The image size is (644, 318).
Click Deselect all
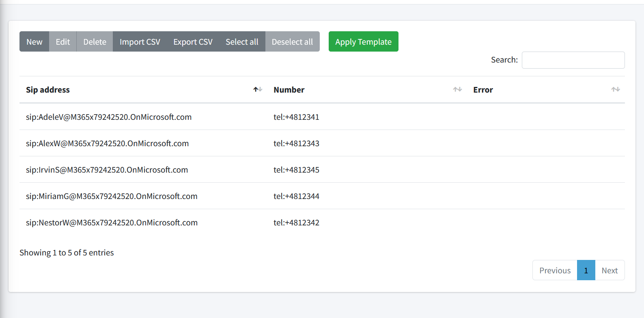pyautogui.click(x=292, y=42)
